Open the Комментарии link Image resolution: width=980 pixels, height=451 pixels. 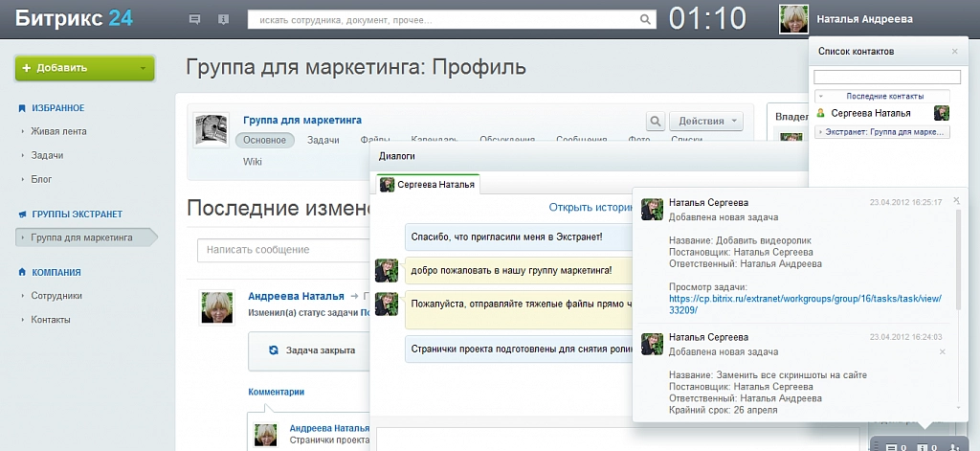pos(277,393)
